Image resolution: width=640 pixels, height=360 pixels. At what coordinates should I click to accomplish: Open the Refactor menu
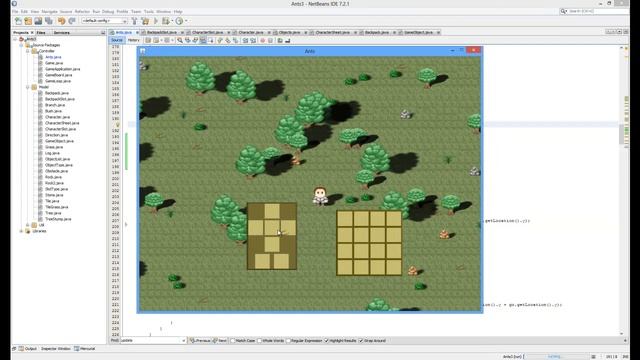coord(82,11)
